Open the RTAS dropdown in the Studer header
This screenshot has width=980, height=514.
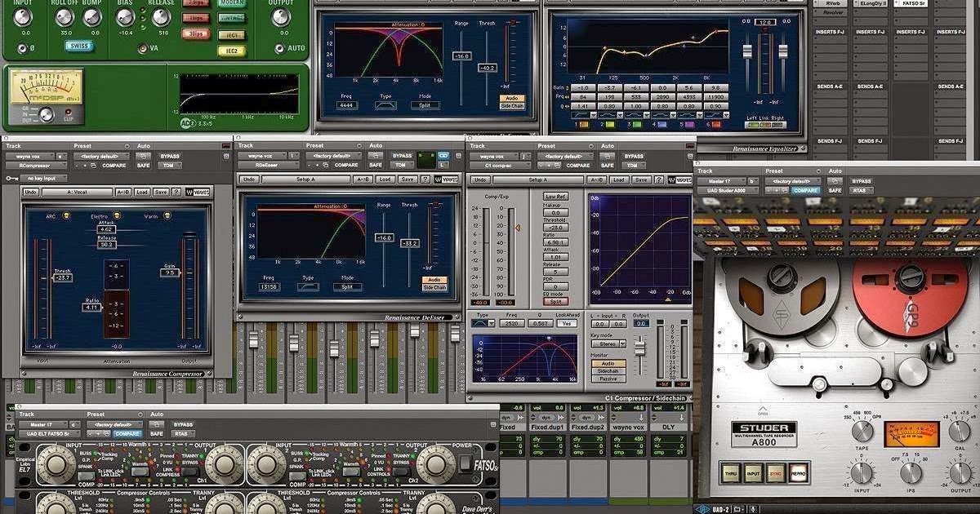(860, 190)
